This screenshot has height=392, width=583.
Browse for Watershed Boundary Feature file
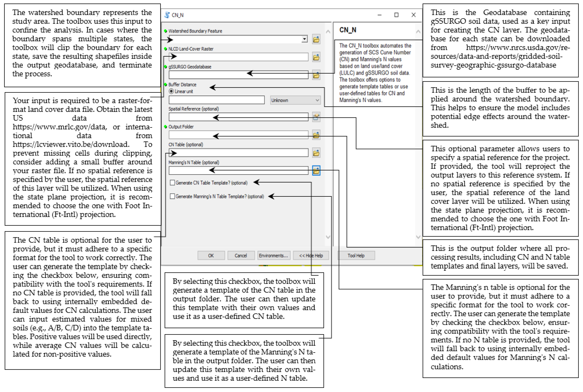(x=316, y=39)
